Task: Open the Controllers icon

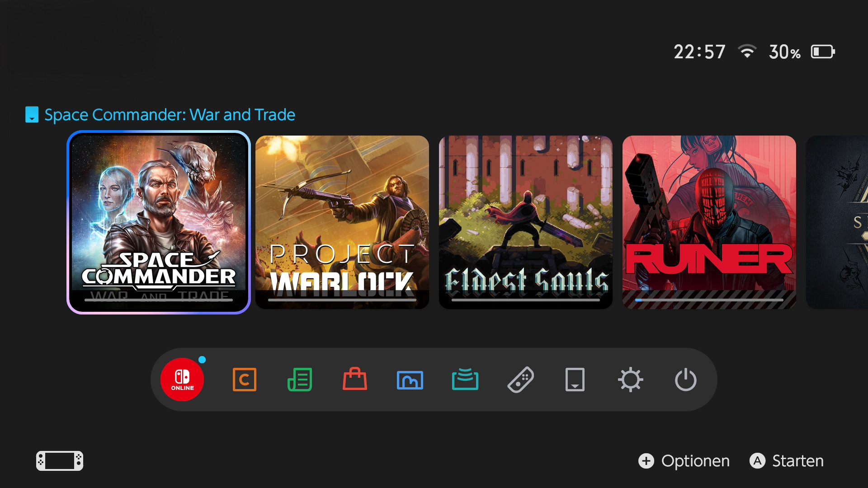Action: 520,380
